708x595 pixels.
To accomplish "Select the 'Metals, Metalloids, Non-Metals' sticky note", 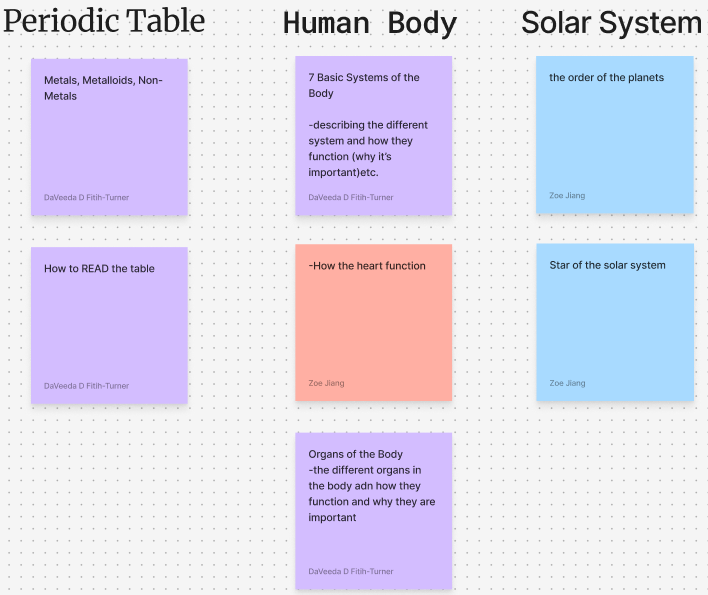I will point(109,135).
